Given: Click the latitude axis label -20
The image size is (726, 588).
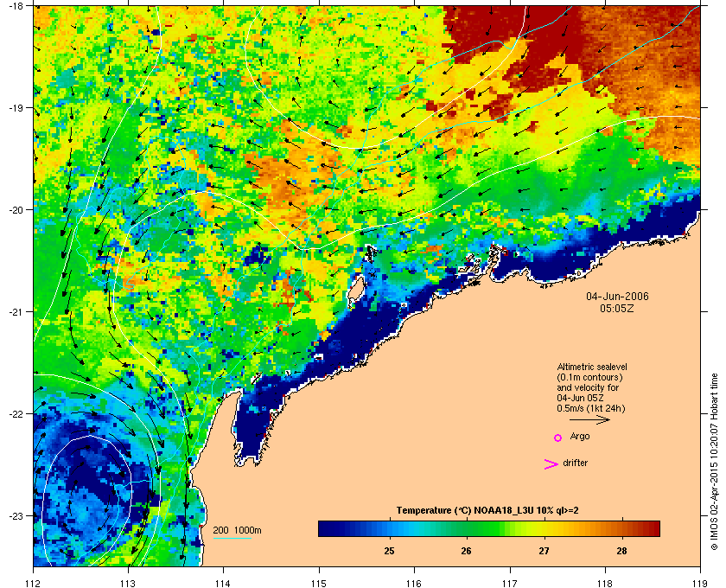Looking at the screenshot, I should [x=17, y=210].
